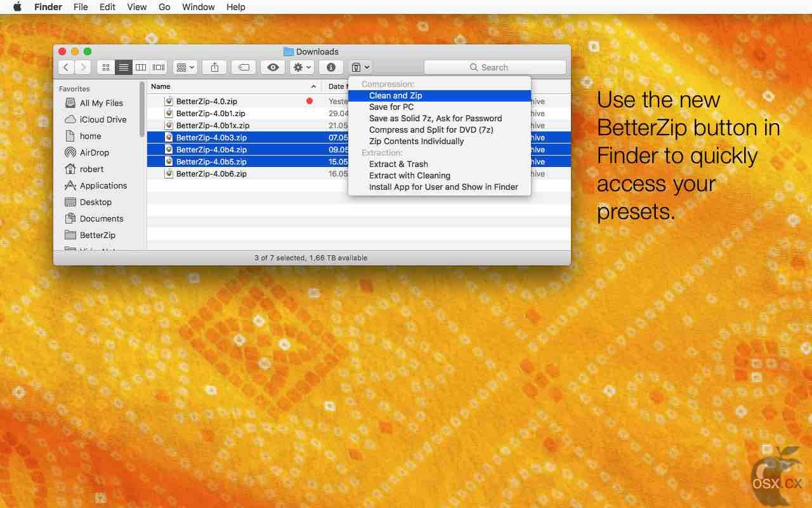
Task: Click the Downloads folder title icon
Action: click(289, 51)
